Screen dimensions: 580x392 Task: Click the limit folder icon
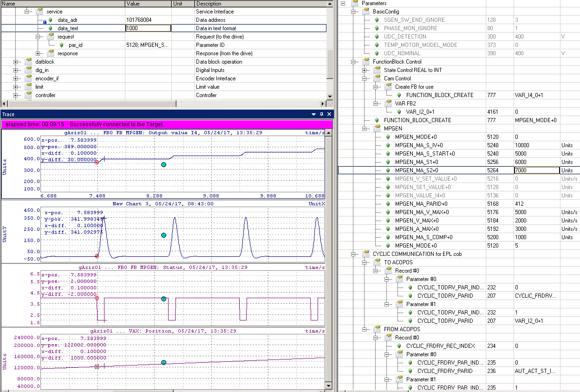pos(28,86)
